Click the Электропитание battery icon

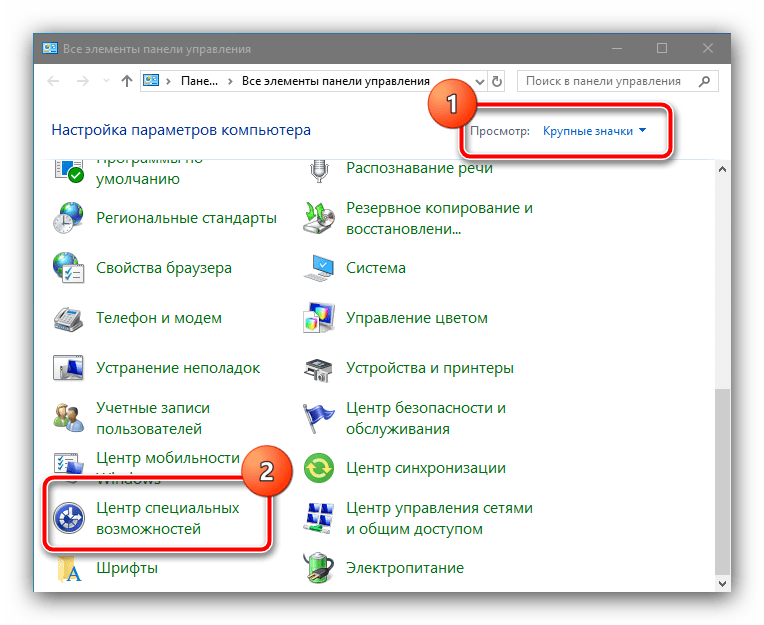tap(318, 568)
